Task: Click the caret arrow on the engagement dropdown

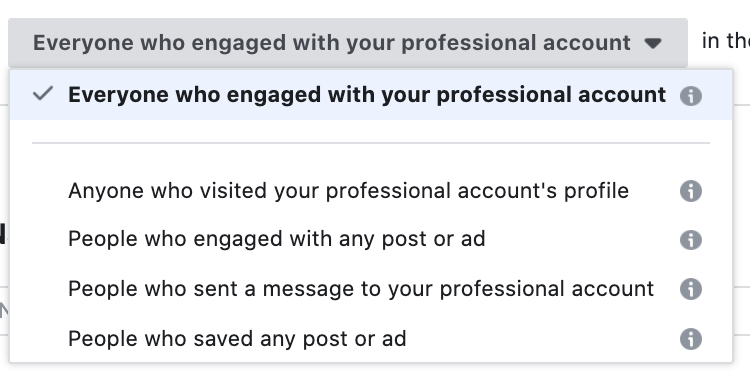Action: coord(653,44)
